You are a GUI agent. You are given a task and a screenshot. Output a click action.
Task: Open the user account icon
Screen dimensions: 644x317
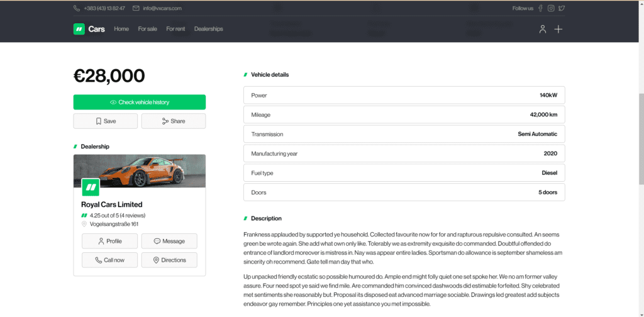[542, 29]
